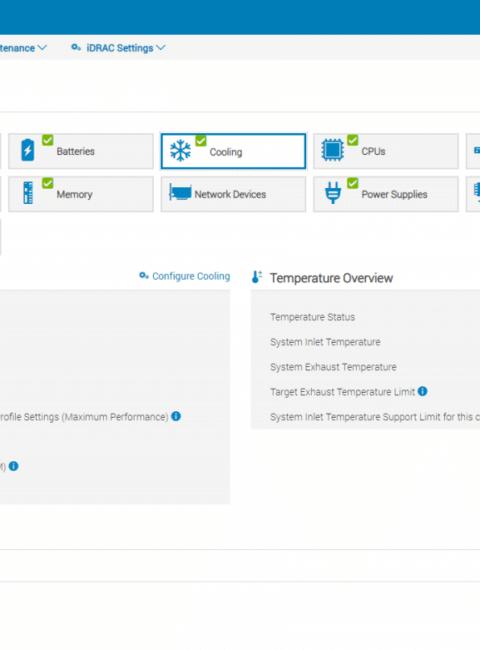
Task: Open the CPUs hardware tile
Action: (x=386, y=151)
